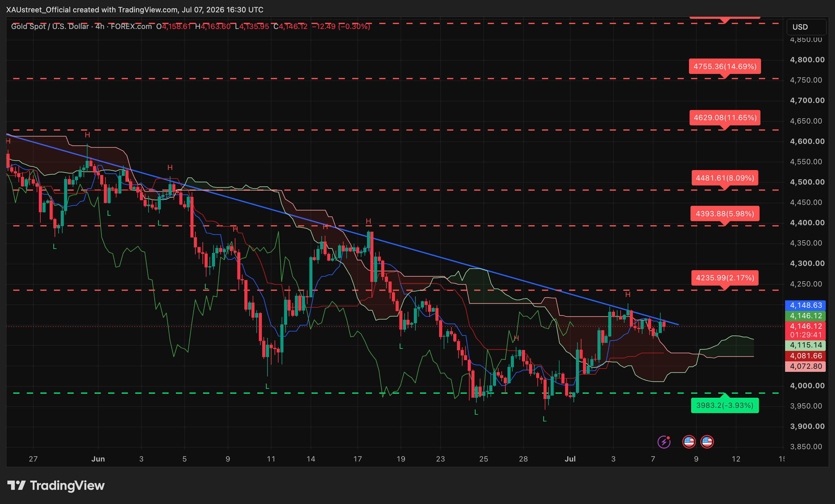Click the 4,400.00 price axis label
Screen dimensions: 835x504
(x=807, y=223)
